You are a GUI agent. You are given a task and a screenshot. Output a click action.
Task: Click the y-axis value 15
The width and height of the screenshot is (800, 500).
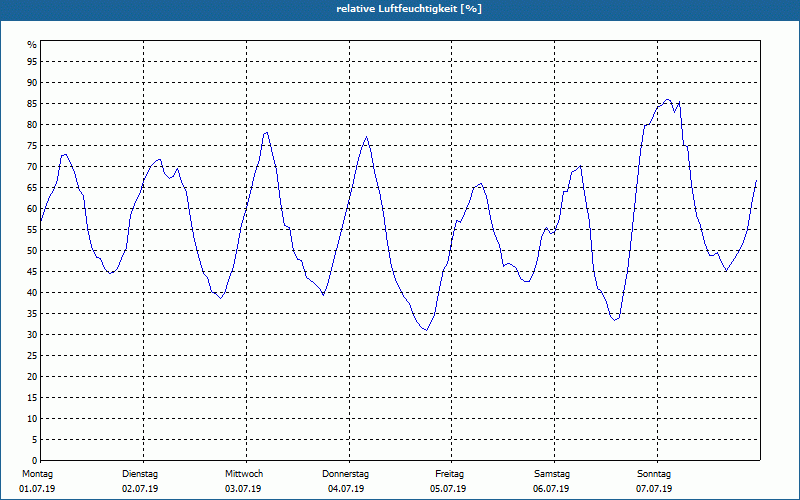(32, 397)
